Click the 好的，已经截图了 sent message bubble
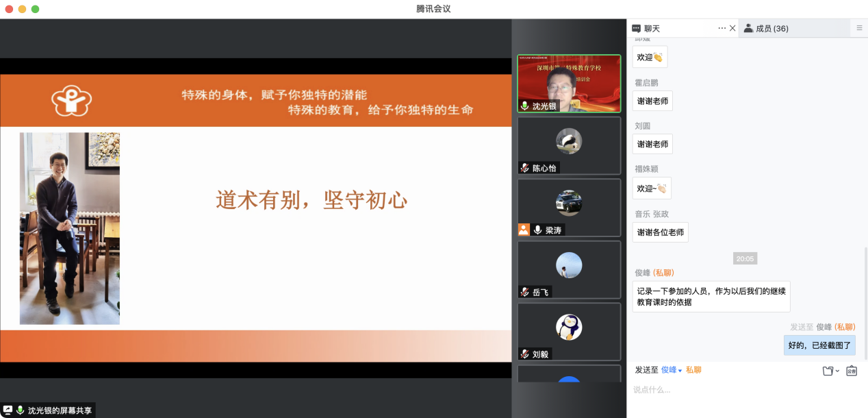868x418 pixels. pyautogui.click(x=819, y=345)
